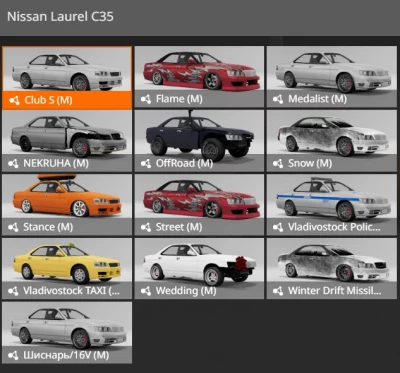This screenshot has width=400, height=373.
Task: Pick the Winter Drift Missile car image
Action: pos(332,260)
